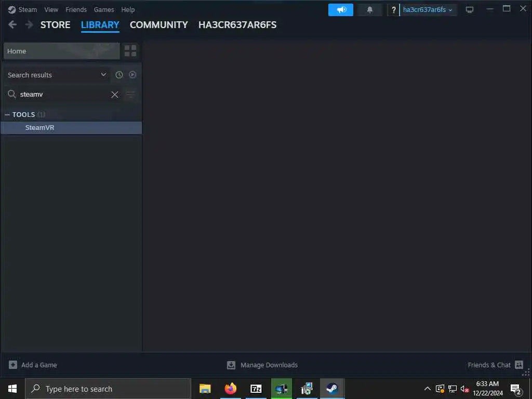532x399 pixels.
Task: Click the Steam taskbar icon
Action: (x=332, y=389)
